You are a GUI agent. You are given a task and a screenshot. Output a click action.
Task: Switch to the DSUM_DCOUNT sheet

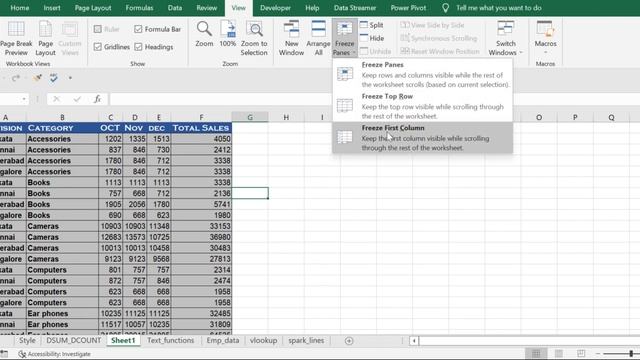click(x=73, y=340)
